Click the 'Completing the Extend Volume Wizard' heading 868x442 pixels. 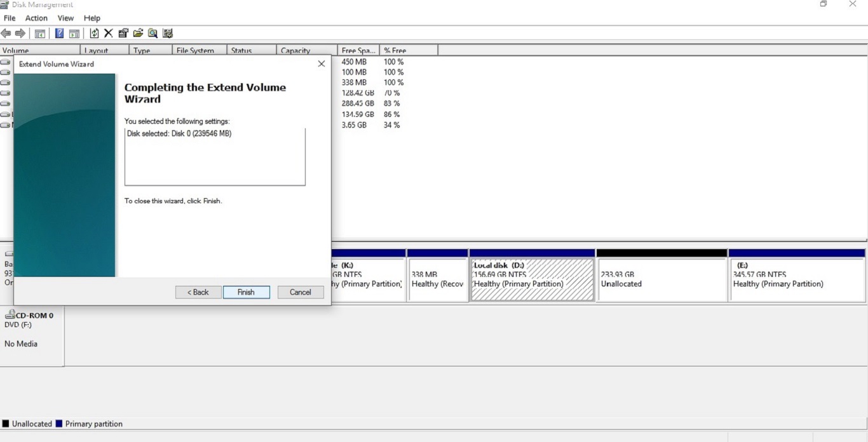[x=205, y=93]
